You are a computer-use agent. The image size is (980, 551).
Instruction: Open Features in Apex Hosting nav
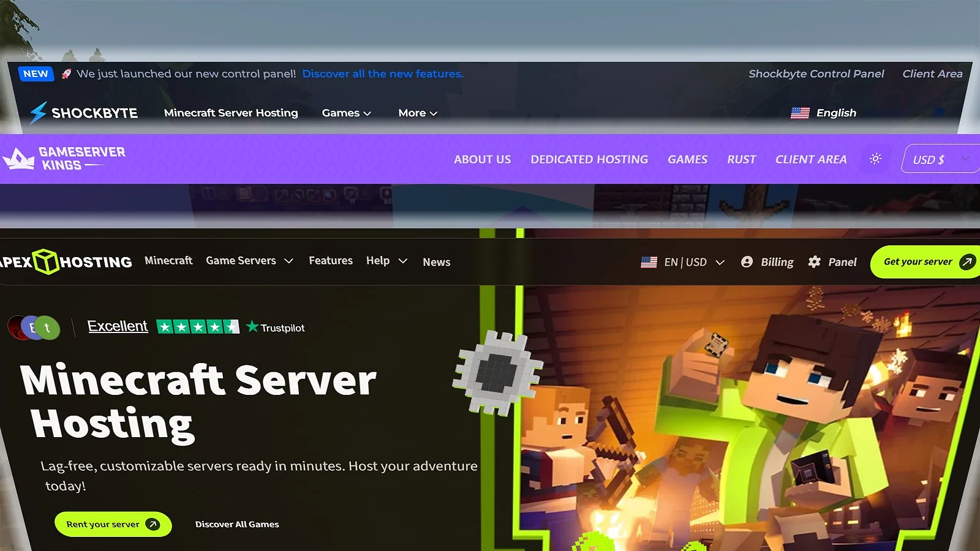pos(331,260)
